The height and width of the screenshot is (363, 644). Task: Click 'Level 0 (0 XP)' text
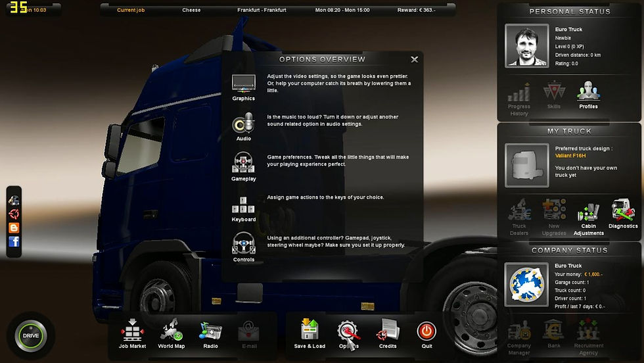click(569, 47)
